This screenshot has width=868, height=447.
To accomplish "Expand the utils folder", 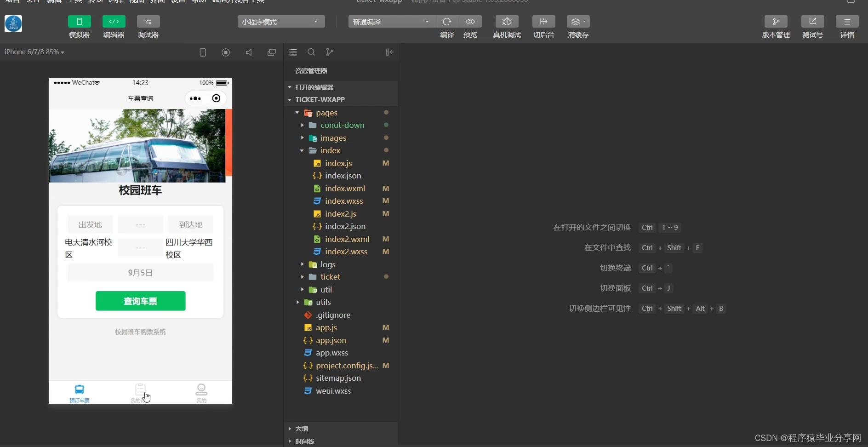I will point(341,302).
